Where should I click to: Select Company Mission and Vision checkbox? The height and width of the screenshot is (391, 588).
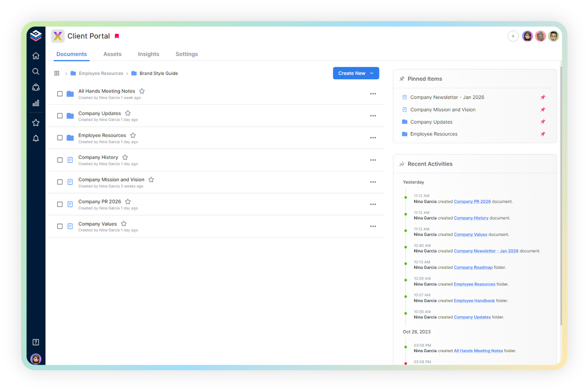tap(60, 182)
